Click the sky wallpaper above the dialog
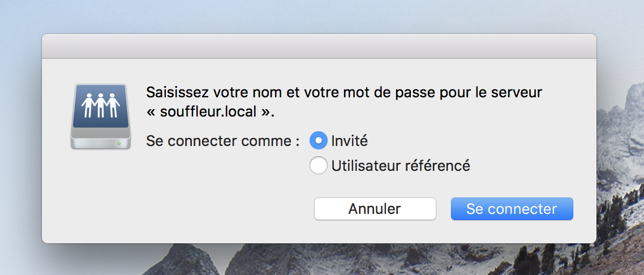Image resolution: width=644 pixels, height=275 pixels. [319, 16]
